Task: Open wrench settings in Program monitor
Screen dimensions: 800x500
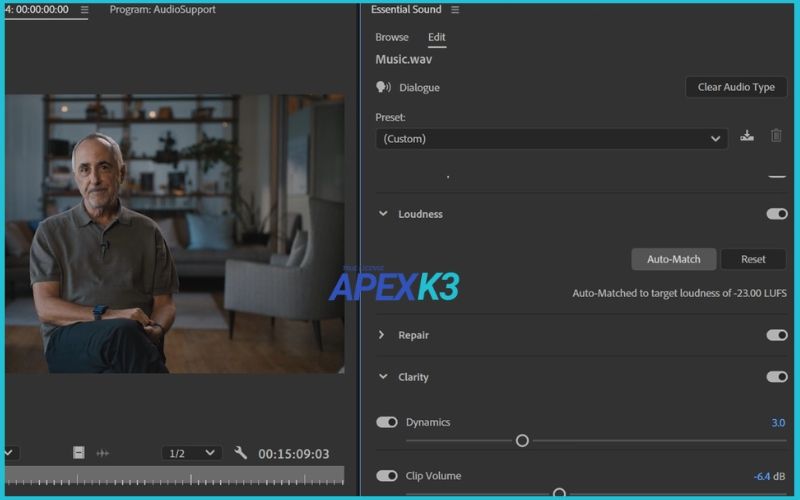Action: click(240, 453)
